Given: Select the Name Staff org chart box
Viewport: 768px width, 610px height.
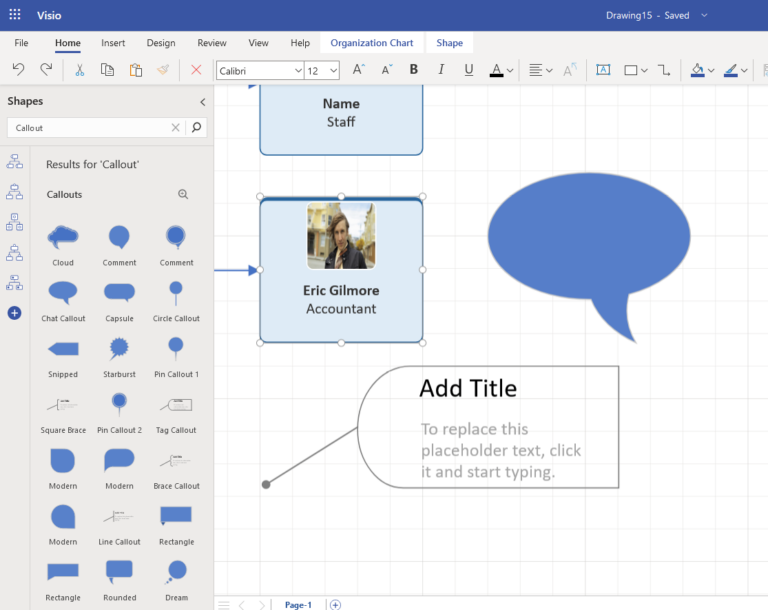Looking at the screenshot, I should 341,120.
